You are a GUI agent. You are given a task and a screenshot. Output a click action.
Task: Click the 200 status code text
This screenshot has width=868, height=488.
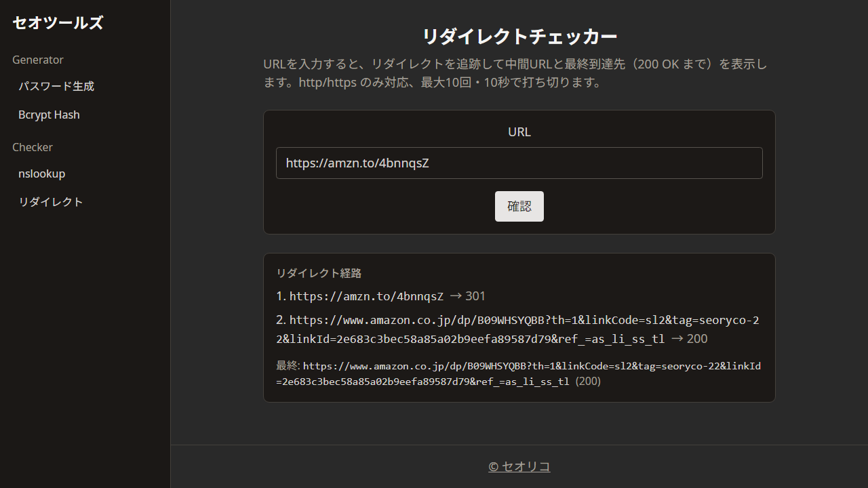(698, 339)
